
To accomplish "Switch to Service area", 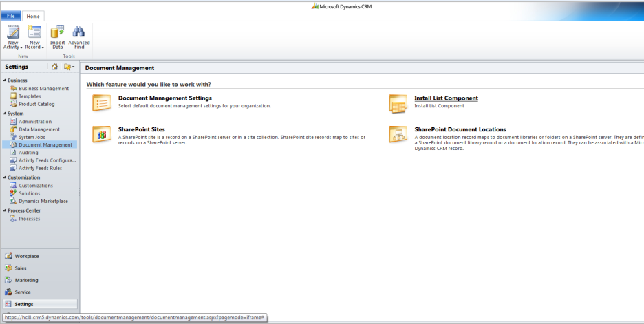I will tap(40, 292).
